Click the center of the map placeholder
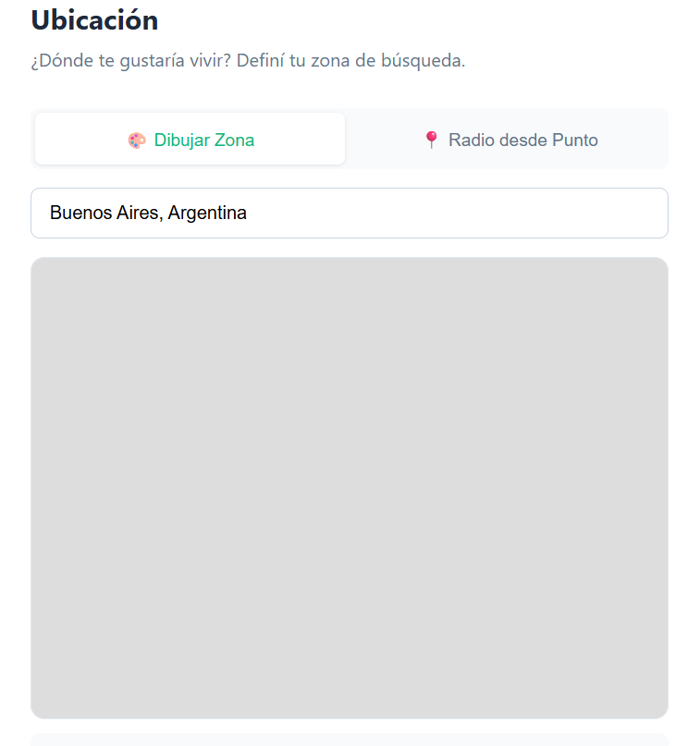This screenshot has width=700, height=746. click(350, 488)
